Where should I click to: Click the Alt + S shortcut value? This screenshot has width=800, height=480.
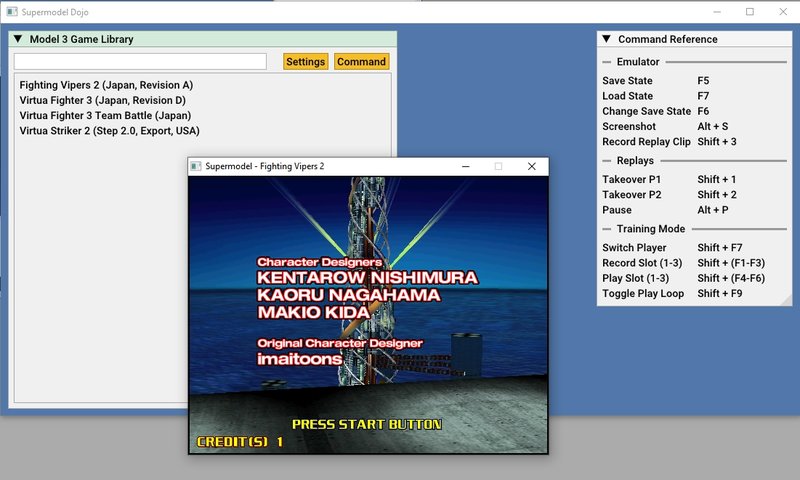click(713, 127)
